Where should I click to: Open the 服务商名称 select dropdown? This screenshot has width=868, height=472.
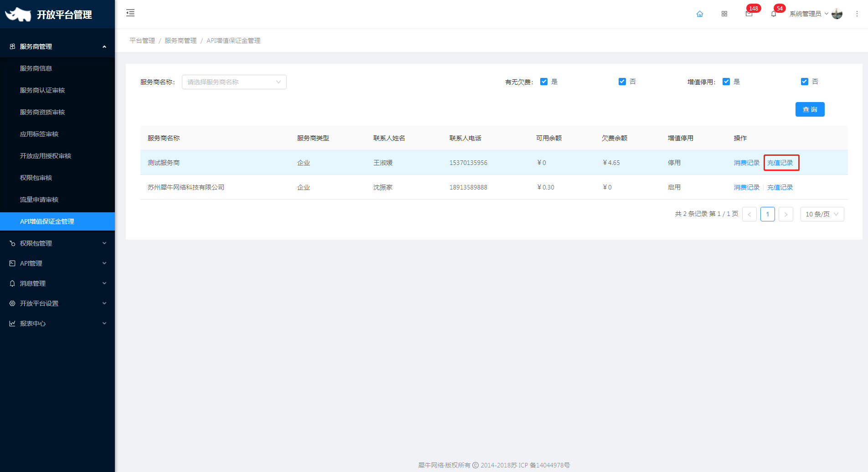click(x=234, y=82)
